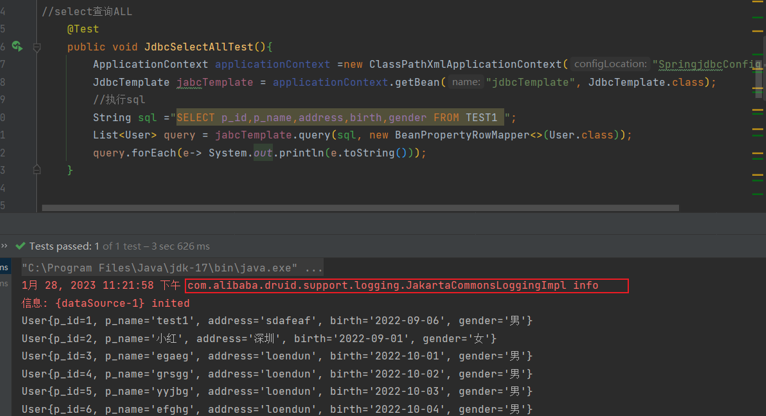Click the //执行sql comment line

pos(119,100)
